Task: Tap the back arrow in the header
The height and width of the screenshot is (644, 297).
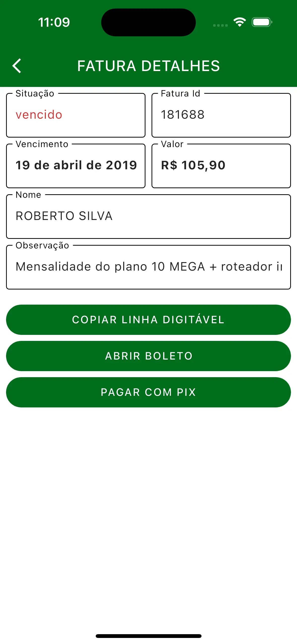Action: 17,66
